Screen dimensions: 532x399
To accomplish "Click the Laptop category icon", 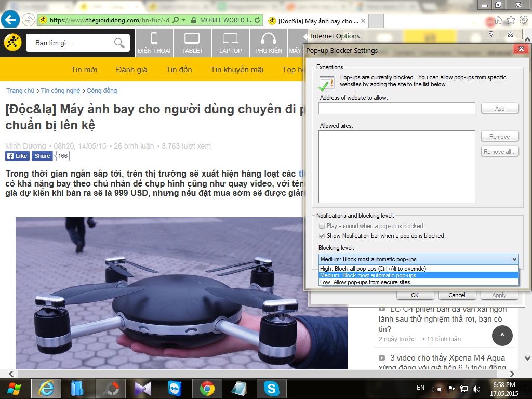I will [230, 43].
